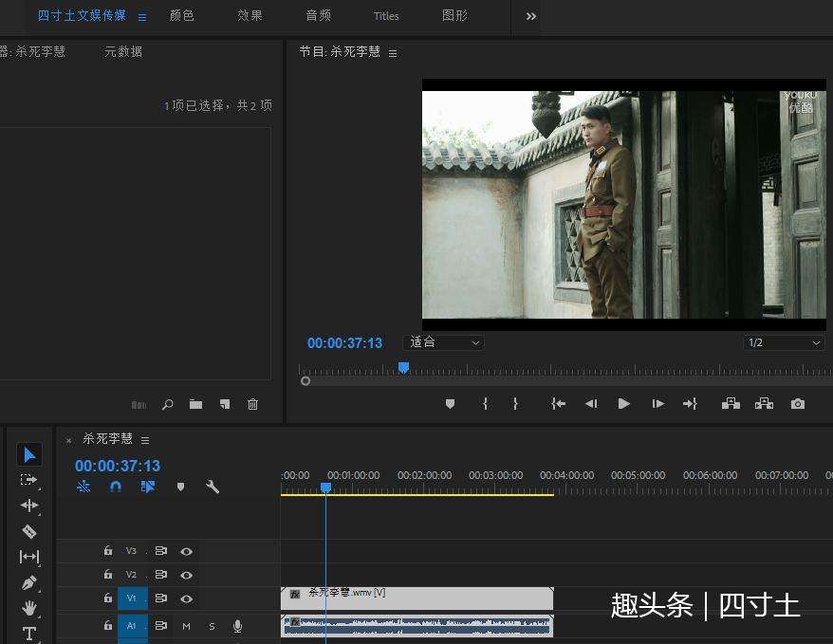Open the 1/2 playback resolution dropdown

(784, 342)
